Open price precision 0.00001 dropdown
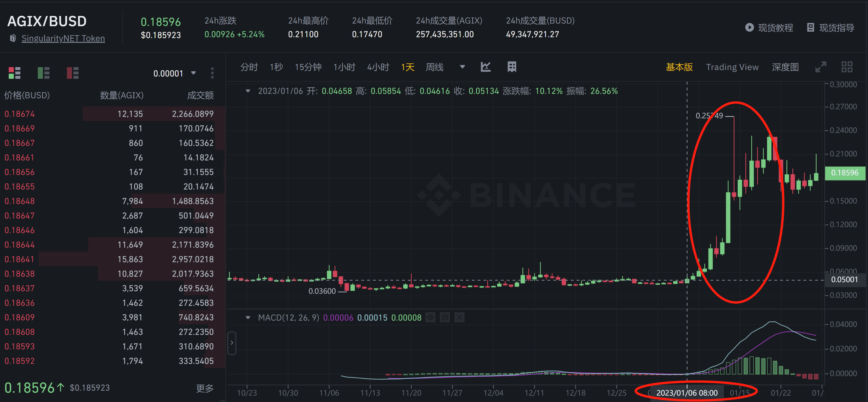Viewport: 868px width, 402px height. click(175, 74)
